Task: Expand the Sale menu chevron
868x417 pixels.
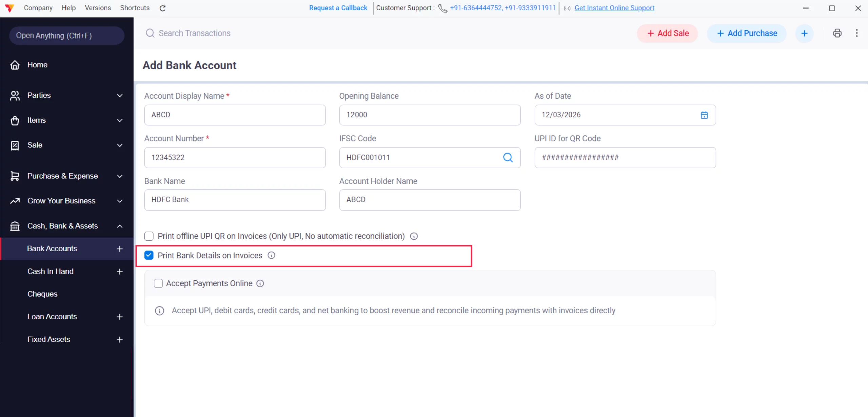Action: (120, 145)
